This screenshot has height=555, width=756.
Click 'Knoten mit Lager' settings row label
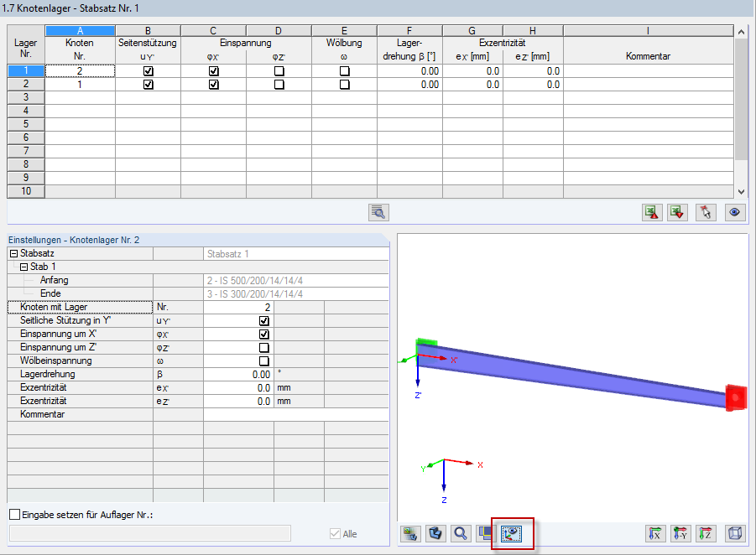(80, 307)
